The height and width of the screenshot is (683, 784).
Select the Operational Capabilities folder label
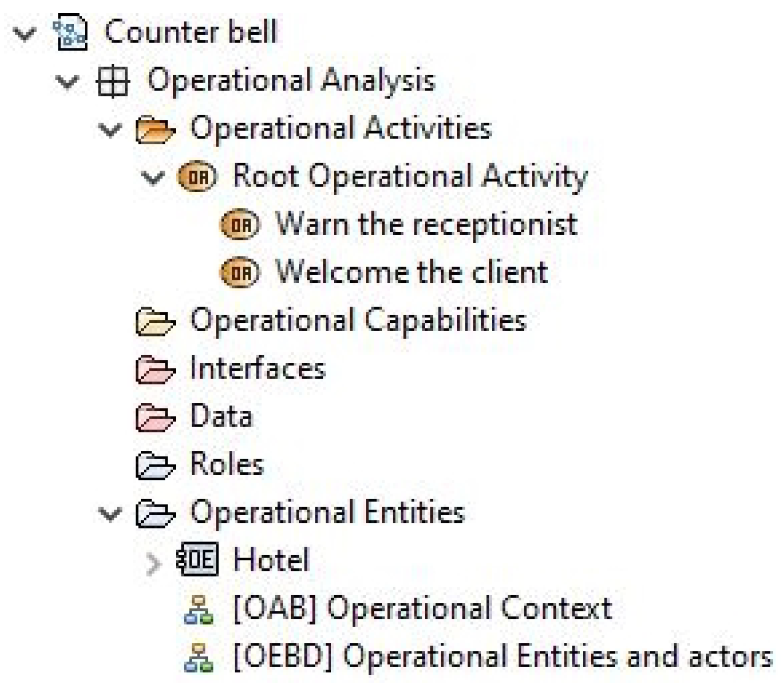click(358, 320)
